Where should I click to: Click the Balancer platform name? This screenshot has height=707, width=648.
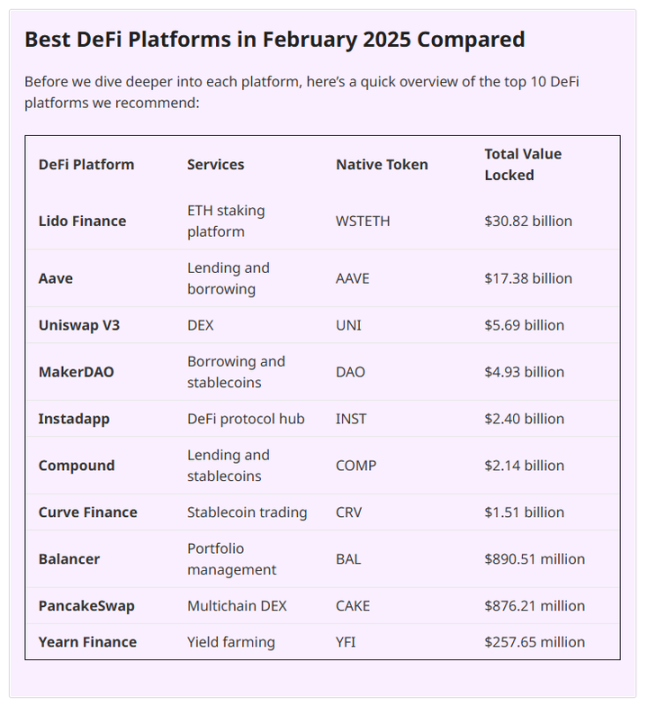click(x=69, y=559)
